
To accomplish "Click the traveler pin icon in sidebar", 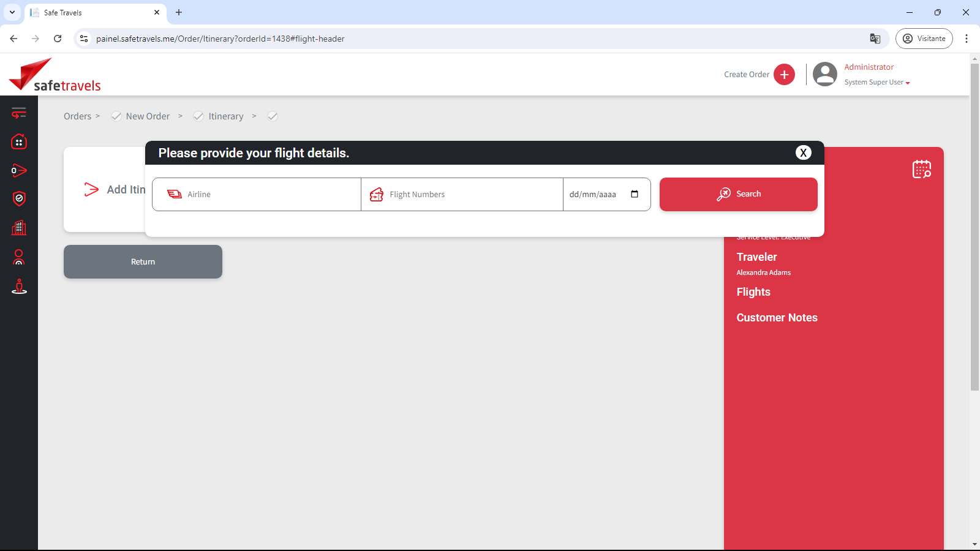I will 19,287.
